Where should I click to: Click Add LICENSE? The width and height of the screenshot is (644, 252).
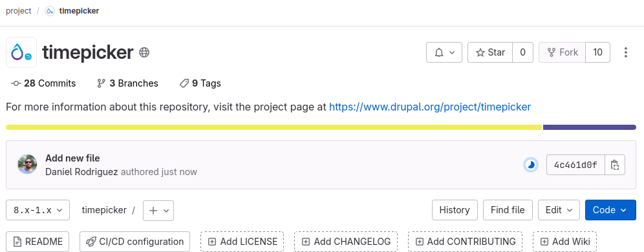point(242,242)
